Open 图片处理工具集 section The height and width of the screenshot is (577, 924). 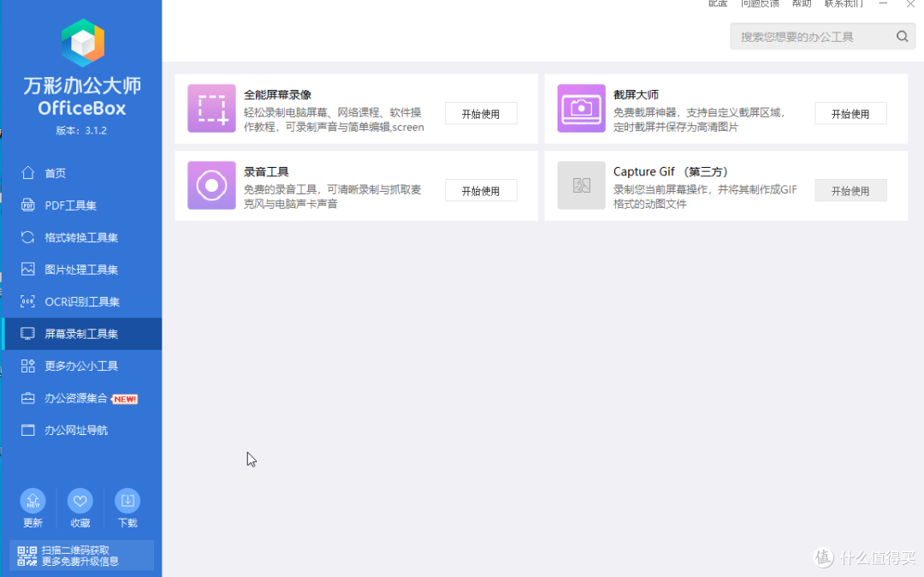tap(82, 270)
